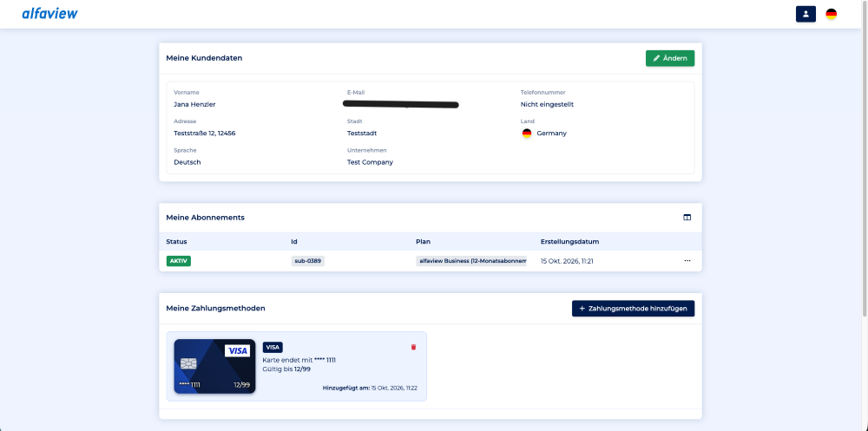The width and height of the screenshot is (868, 431).
Task: Click the language value Deutsch
Action: pyautogui.click(x=187, y=162)
